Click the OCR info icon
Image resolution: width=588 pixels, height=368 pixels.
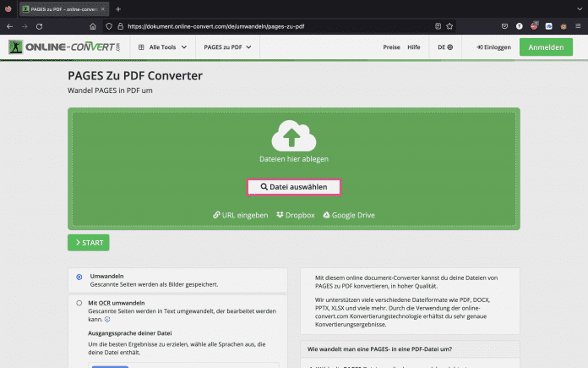click(x=106, y=320)
